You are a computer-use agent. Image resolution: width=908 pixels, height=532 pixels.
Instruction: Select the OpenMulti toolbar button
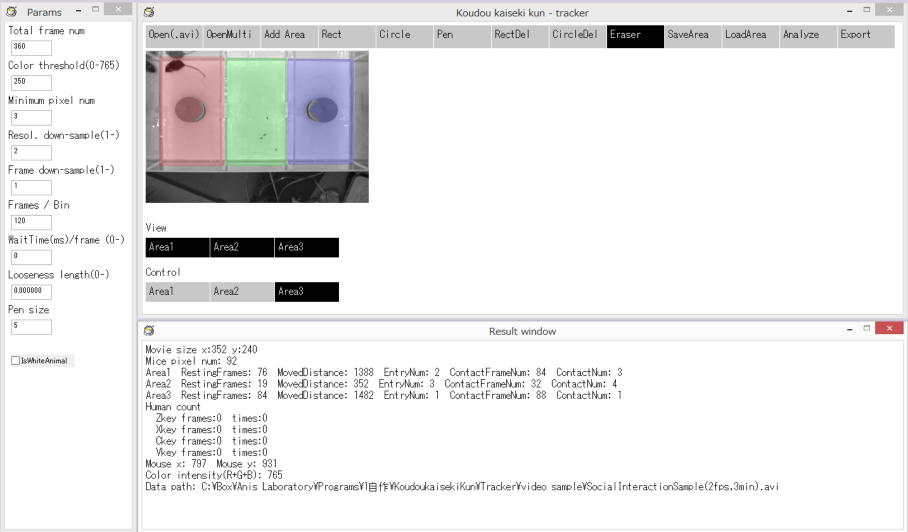pos(231,35)
